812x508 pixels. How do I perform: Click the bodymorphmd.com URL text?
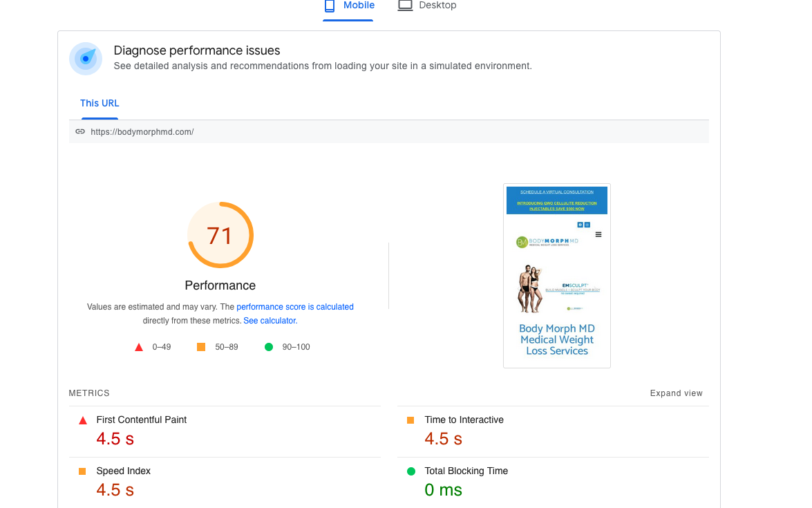(142, 132)
